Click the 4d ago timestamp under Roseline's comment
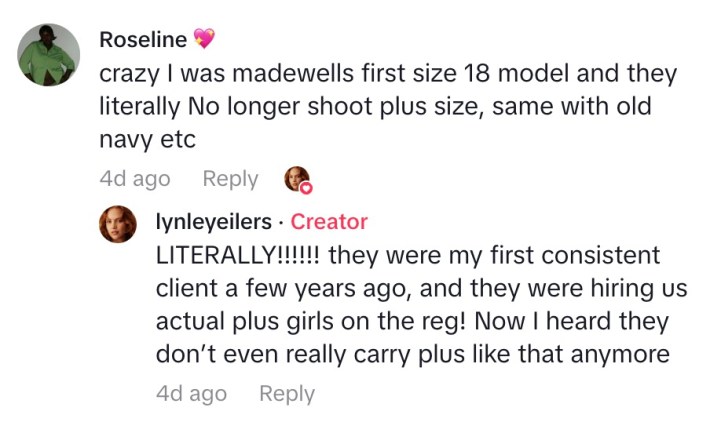The width and height of the screenshot is (710, 422). tap(135, 179)
